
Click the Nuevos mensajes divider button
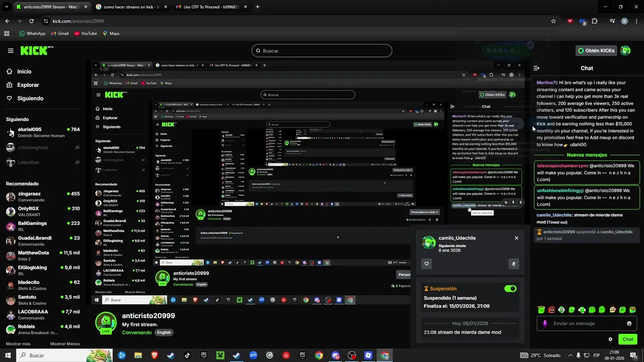tap(587, 155)
